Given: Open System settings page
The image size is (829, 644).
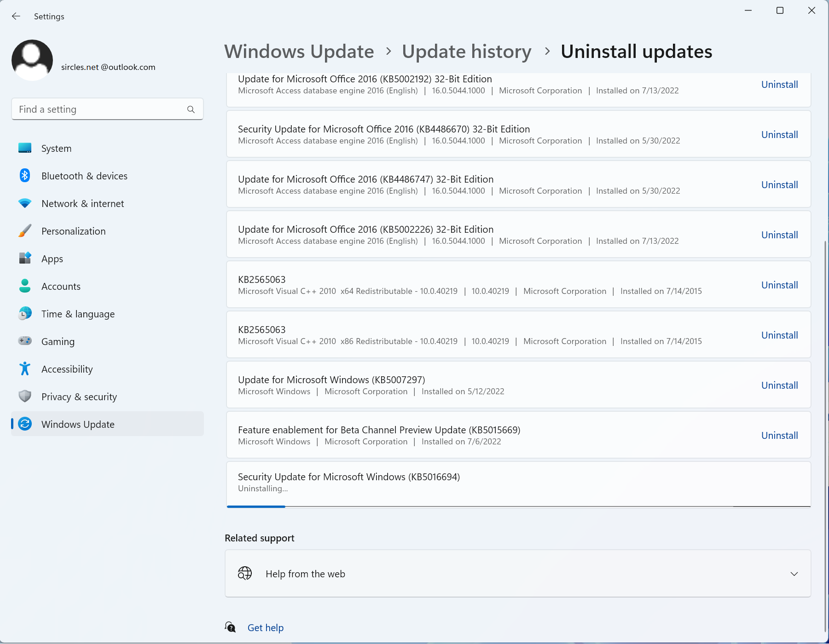Looking at the screenshot, I should [x=107, y=148].
